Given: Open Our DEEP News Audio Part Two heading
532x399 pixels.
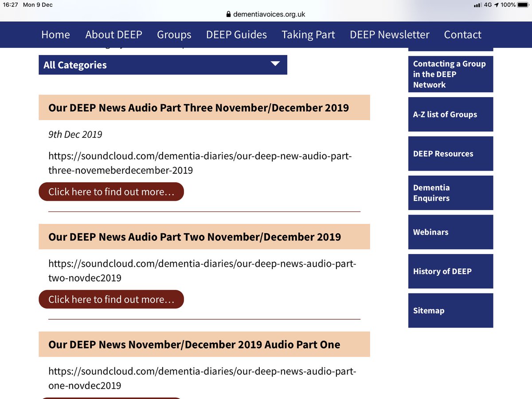Looking at the screenshot, I should (x=204, y=236).
